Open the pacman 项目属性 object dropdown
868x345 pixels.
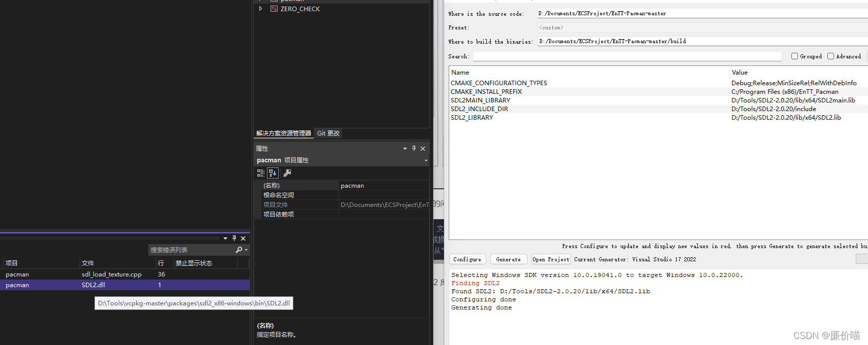[426, 160]
